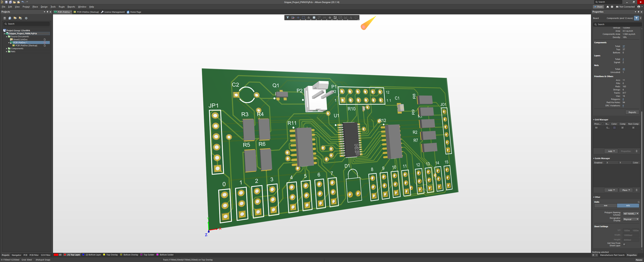Expand the Nets folder

[7, 51]
